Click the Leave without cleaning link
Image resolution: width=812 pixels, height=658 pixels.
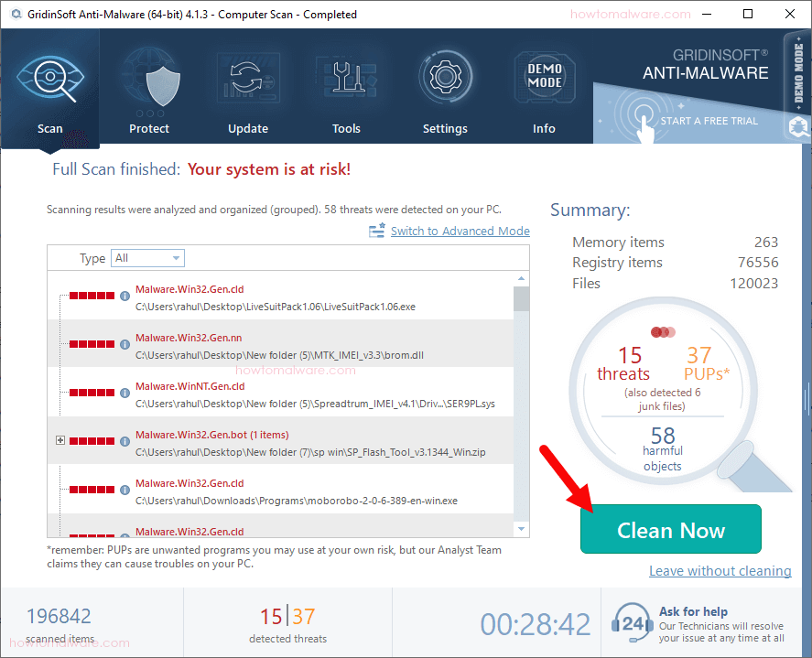coord(720,570)
